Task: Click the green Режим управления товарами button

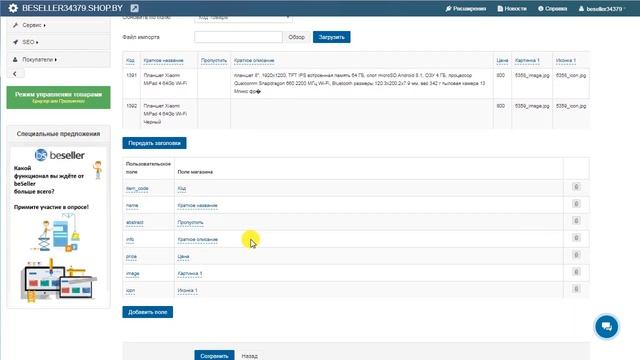Action: point(58,97)
